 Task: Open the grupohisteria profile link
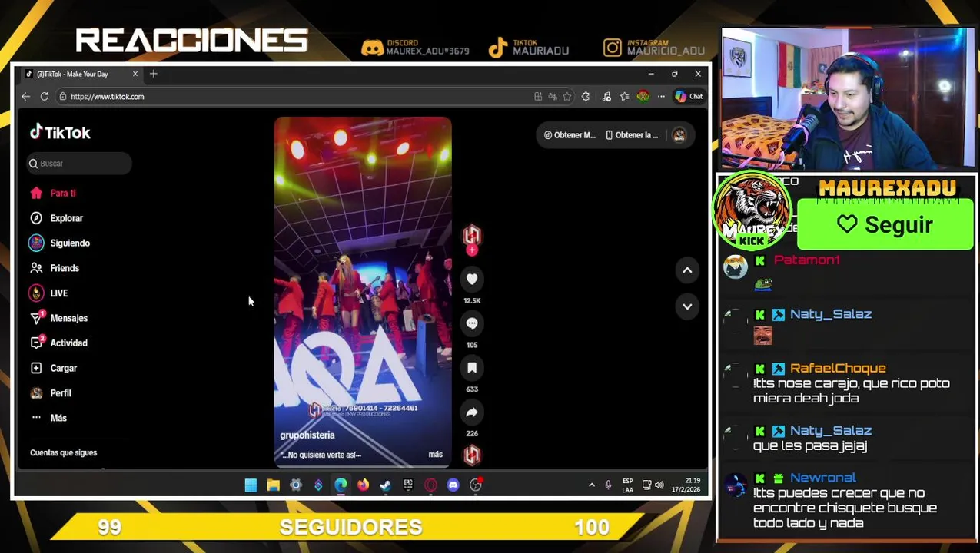coord(307,435)
